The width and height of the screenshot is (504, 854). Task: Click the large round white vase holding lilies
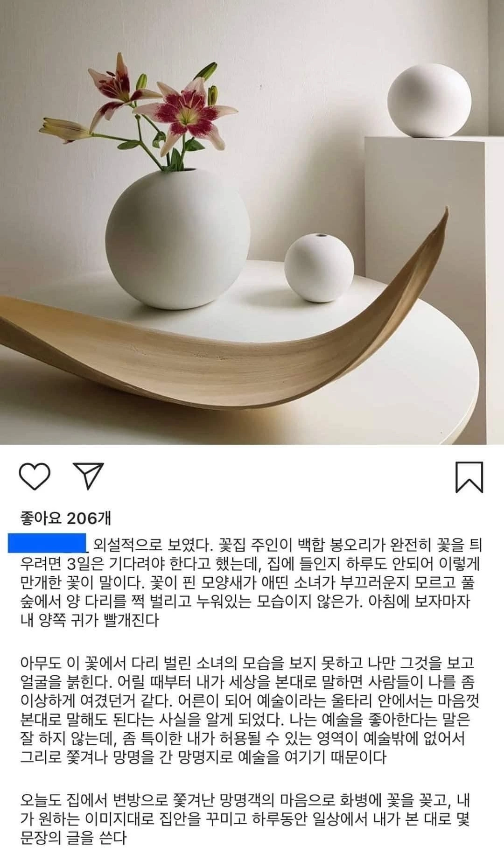coord(178,238)
